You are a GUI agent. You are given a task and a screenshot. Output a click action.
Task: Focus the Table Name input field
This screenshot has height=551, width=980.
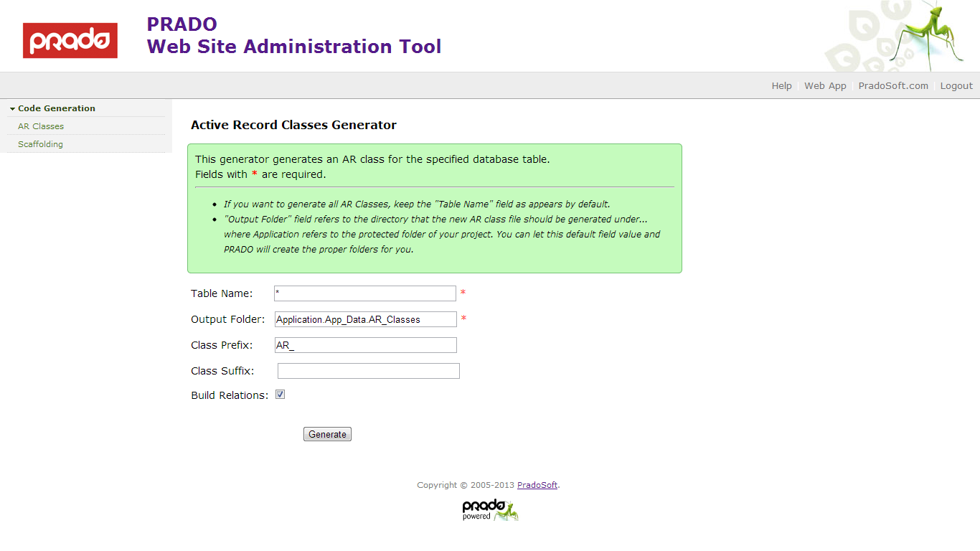365,293
